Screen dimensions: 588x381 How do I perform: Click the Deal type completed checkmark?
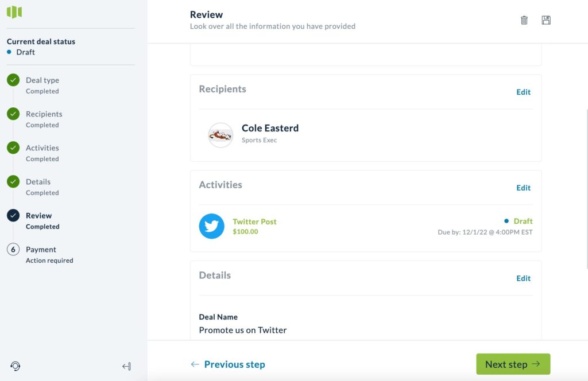tap(13, 80)
